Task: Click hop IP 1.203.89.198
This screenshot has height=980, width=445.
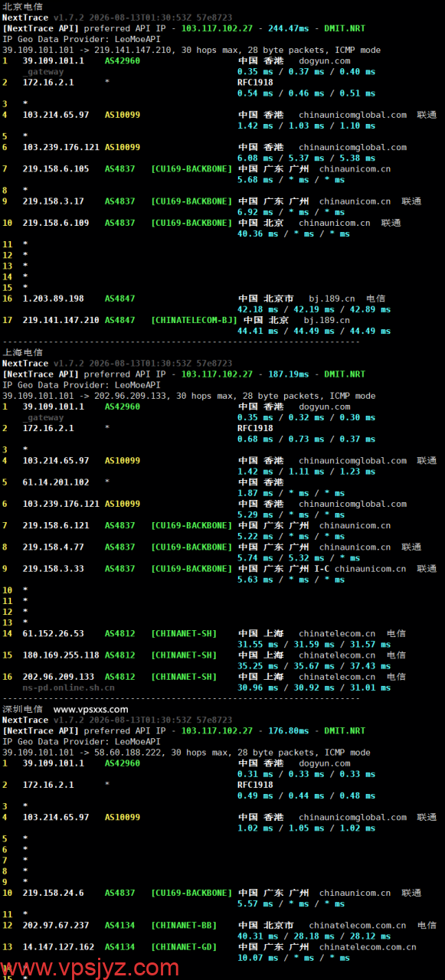Action: [x=54, y=299]
